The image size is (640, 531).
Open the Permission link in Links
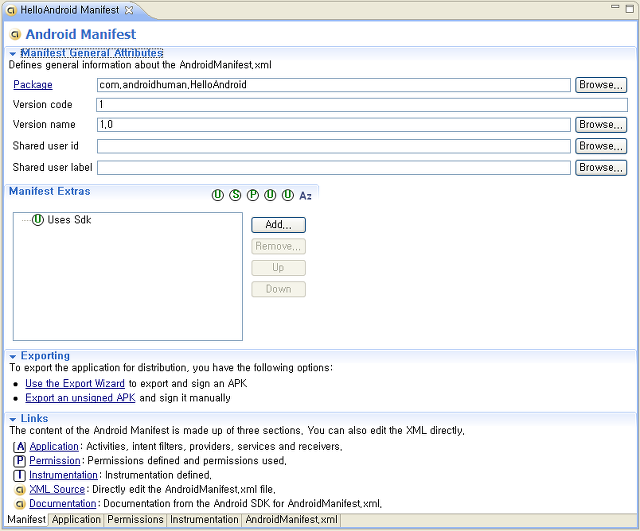55,461
